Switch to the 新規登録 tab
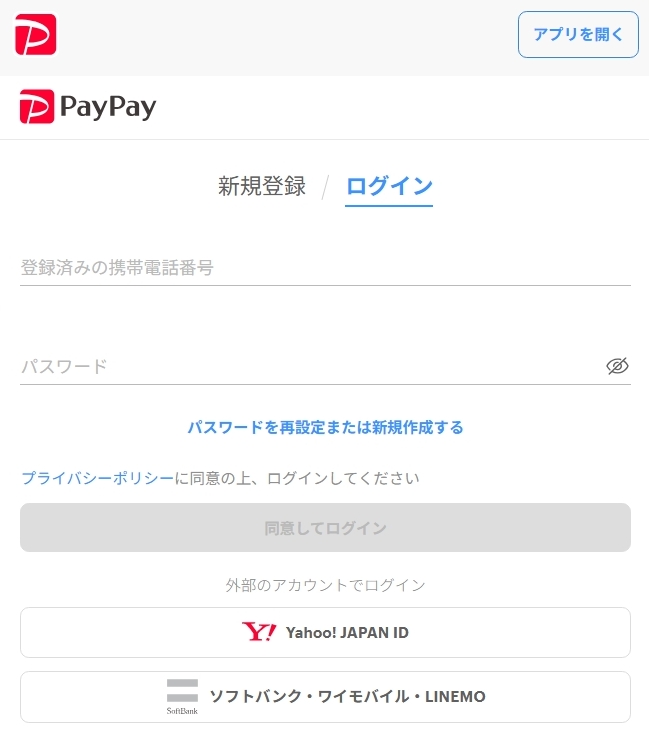Image resolution: width=649 pixels, height=734 pixels. [261, 186]
